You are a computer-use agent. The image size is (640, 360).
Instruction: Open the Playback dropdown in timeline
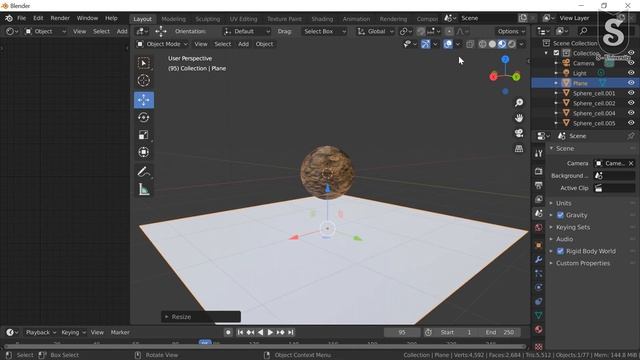[x=41, y=333]
